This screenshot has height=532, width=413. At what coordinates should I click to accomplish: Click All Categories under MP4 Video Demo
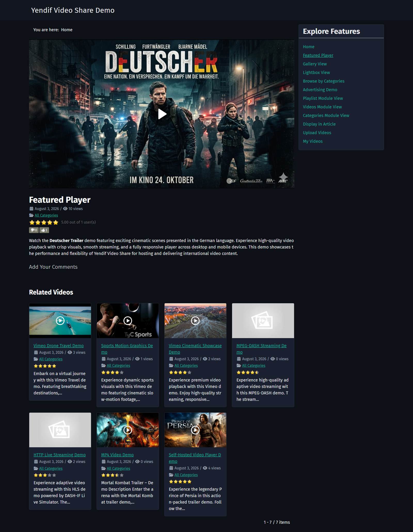[118, 468]
